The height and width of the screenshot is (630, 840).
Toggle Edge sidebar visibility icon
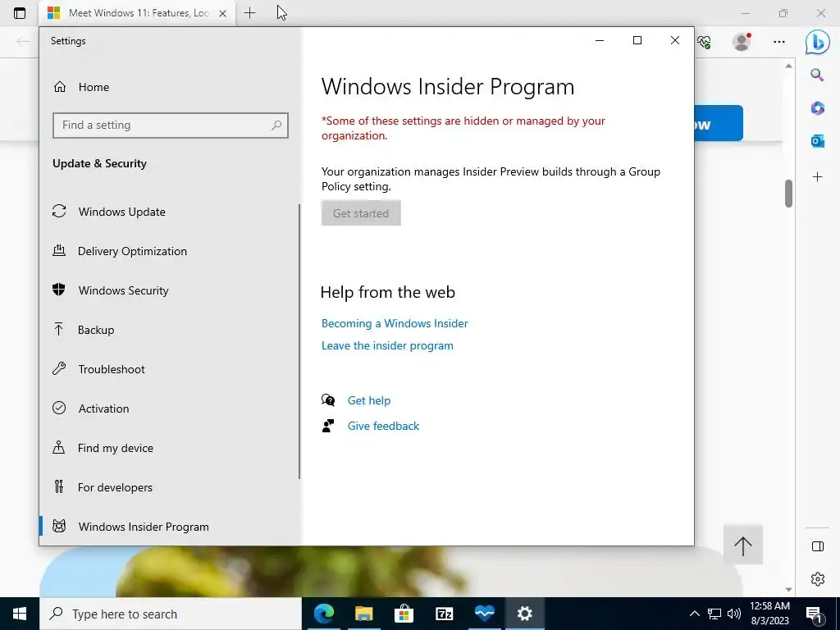(818, 546)
